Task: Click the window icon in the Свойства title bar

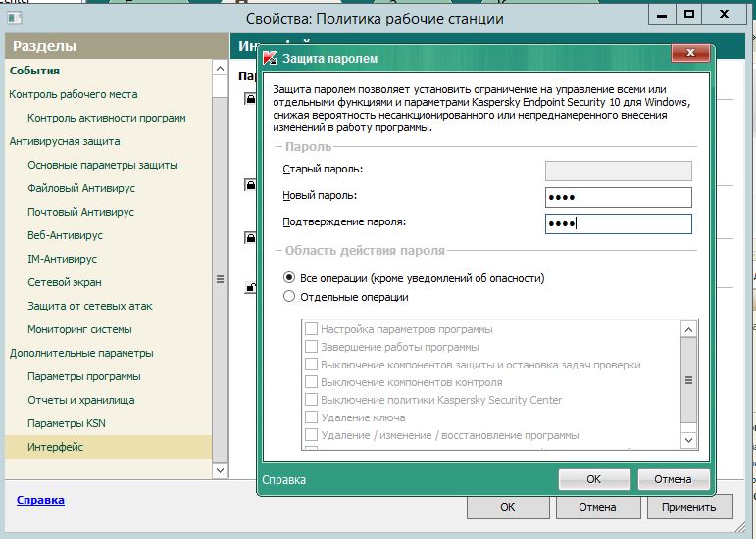Action: pyautogui.click(x=15, y=19)
